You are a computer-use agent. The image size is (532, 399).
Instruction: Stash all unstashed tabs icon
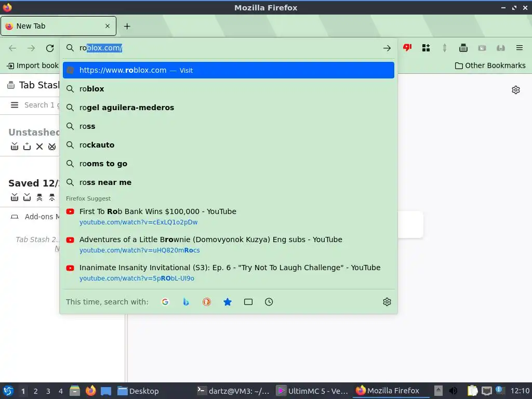(x=14, y=146)
